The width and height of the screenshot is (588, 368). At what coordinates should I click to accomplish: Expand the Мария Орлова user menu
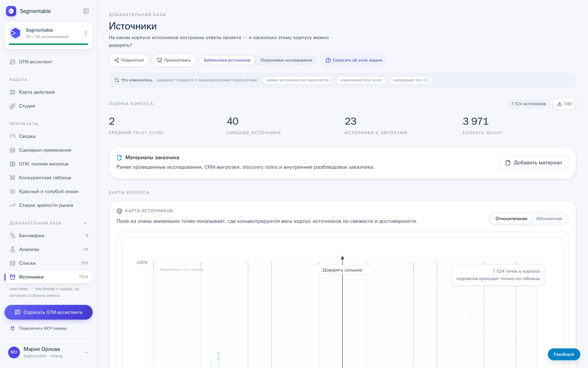click(86, 352)
